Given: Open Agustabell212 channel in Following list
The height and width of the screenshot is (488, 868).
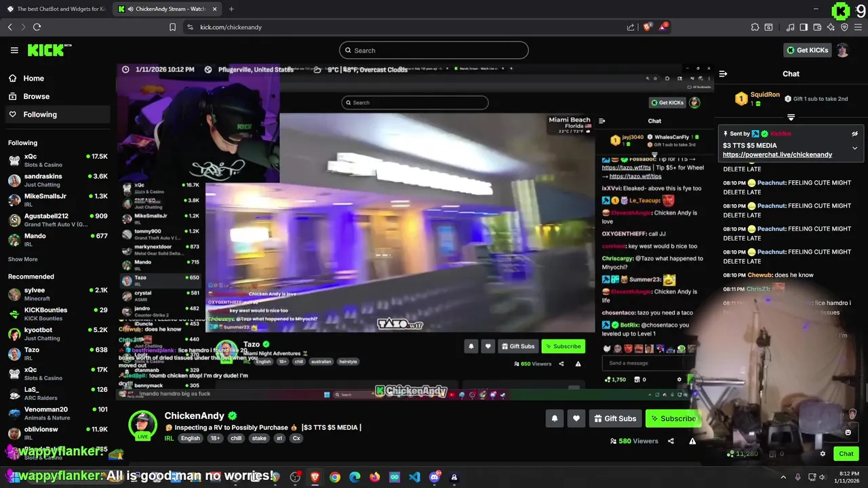Looking at the screenshot, I should tap(57, 220).
